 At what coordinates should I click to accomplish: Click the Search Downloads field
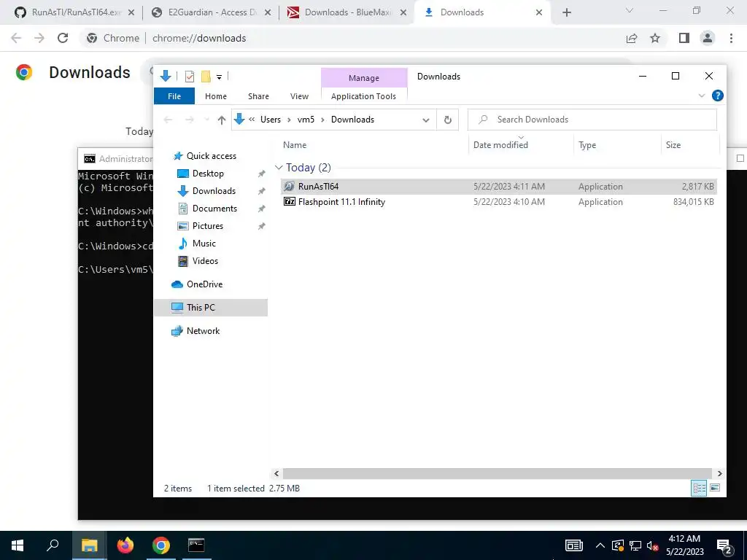click(592, 120)
